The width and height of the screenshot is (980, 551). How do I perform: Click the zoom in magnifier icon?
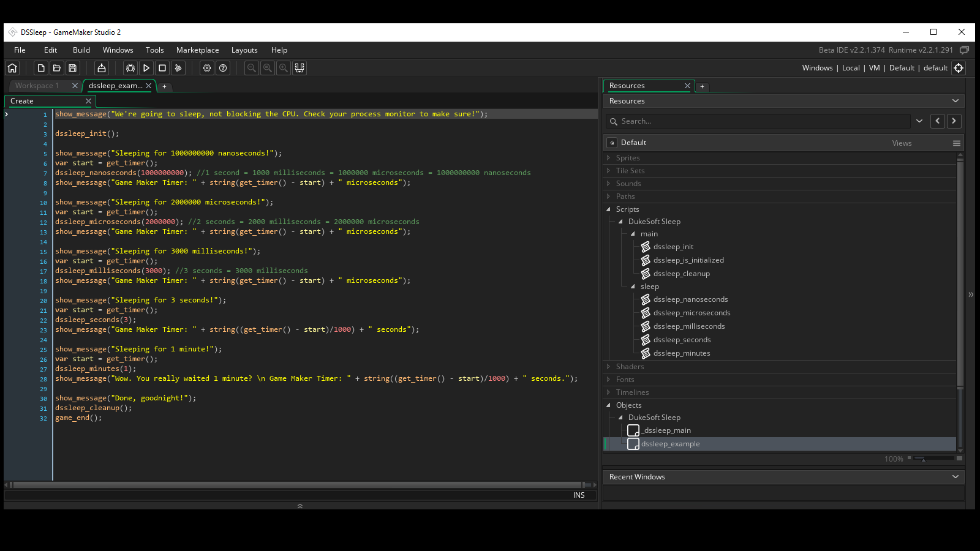pyautogui.click(x=284, y=68)
